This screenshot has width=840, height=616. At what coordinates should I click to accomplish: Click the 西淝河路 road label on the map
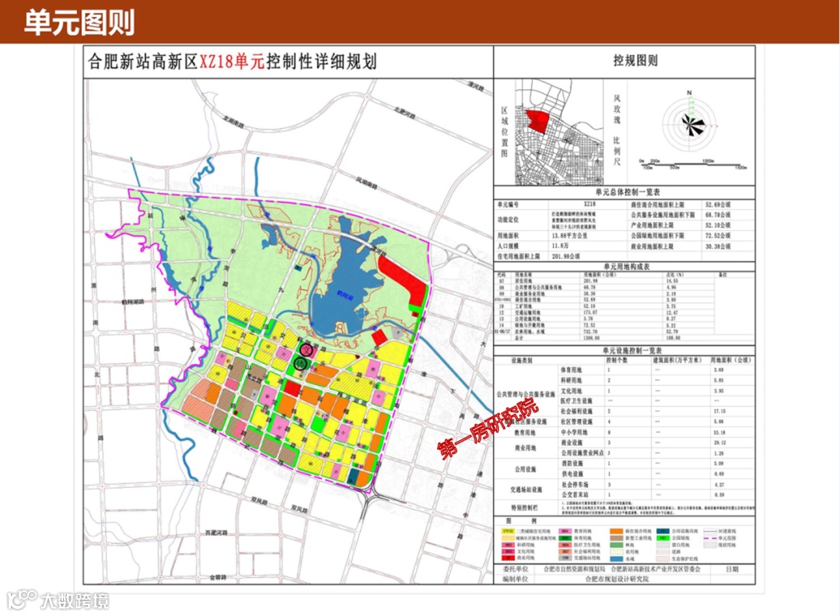coord(216,533)
